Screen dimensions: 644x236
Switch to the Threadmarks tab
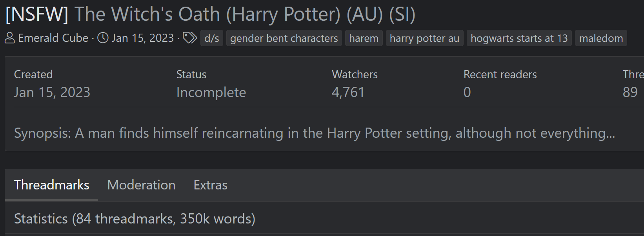[51, 185]
